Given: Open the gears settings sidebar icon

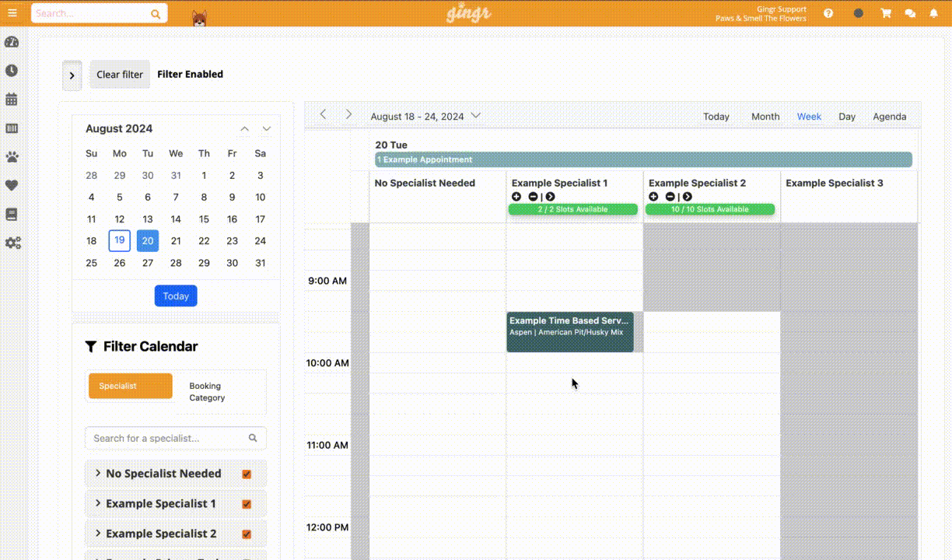Looking at the screenshot, I should [12, 243].
